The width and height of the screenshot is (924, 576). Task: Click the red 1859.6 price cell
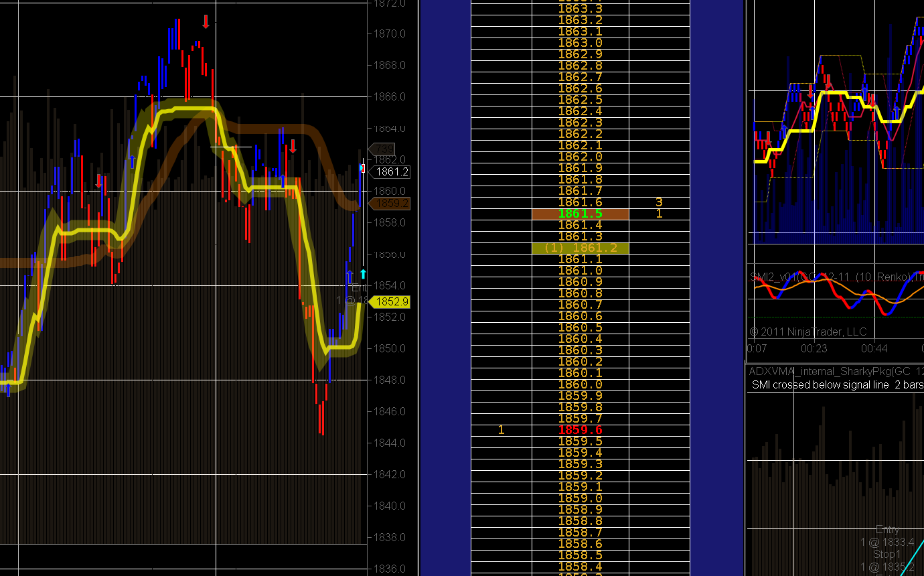click(x=580, y=430)
